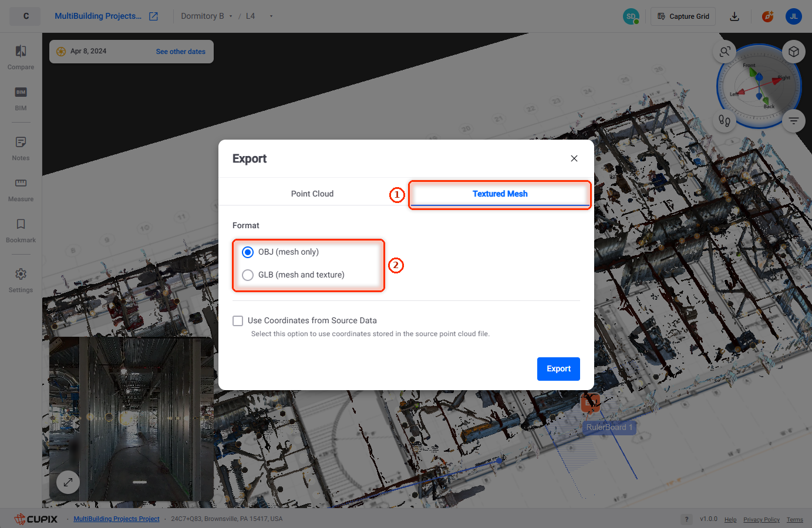
Task: Click the SD collaborator avatar
Action: 631,16
